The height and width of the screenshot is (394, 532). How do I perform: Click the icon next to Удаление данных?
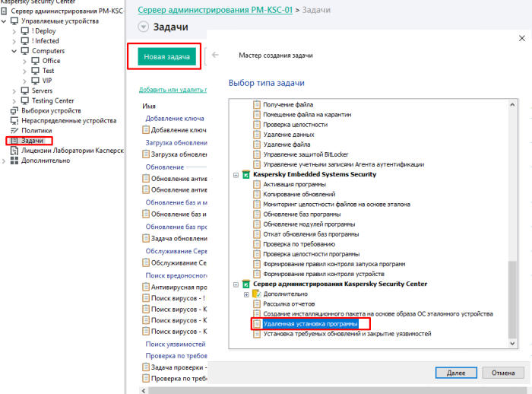pyautogui.click(x=257, y=135)
